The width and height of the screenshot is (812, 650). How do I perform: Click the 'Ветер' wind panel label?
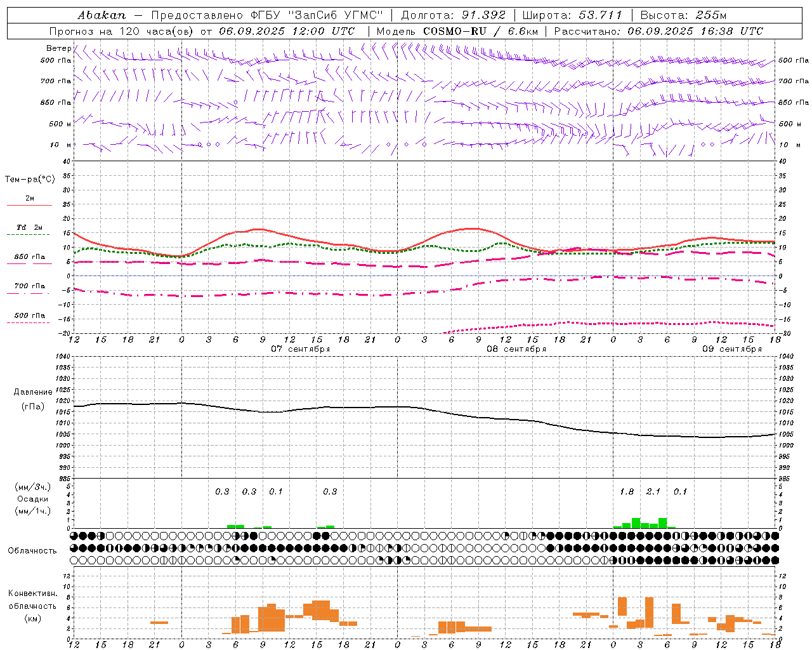[x=58, y=48]
